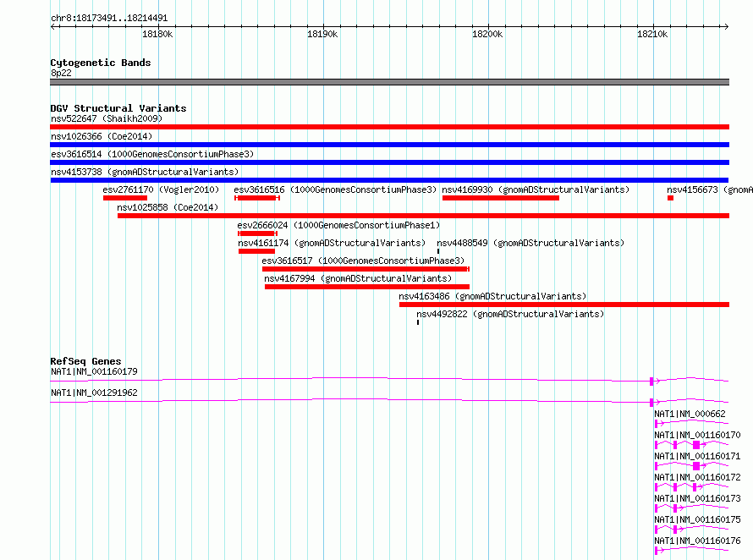Open label nsv4163486 (gnomADStructuralVariants)
Viewport: 753px width, 560px height.
tap(492, 296)
